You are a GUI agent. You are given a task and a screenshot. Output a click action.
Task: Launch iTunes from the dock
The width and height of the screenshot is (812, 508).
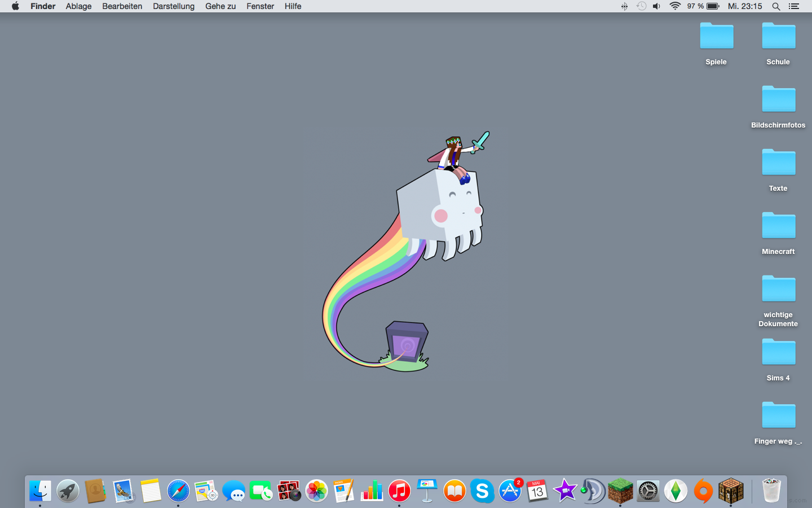(x=399, y=491)
